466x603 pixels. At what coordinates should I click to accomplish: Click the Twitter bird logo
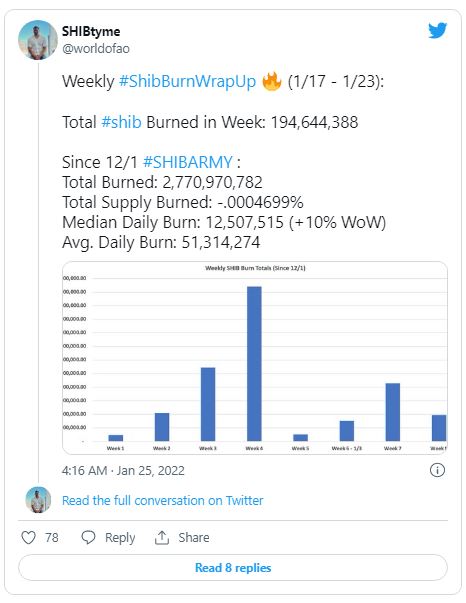coord(438,30)
